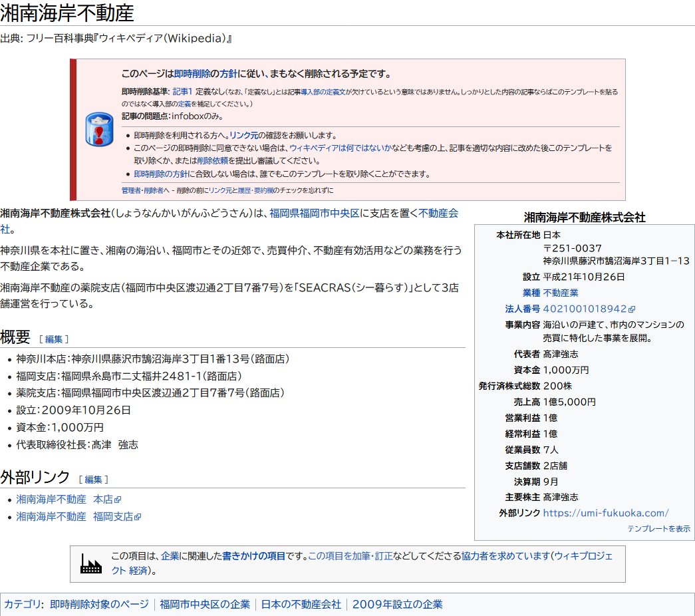This screenshot has width=695, height=616.
Task: Click infobox value 平成21年10月26日
Action: (x=584, y=277)
